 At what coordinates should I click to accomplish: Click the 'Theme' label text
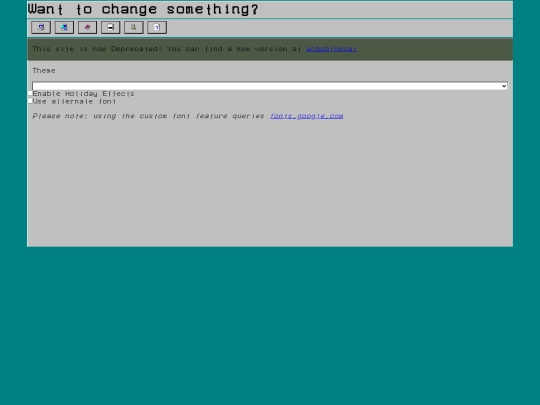pyautogui.click(x=44, y=71)
